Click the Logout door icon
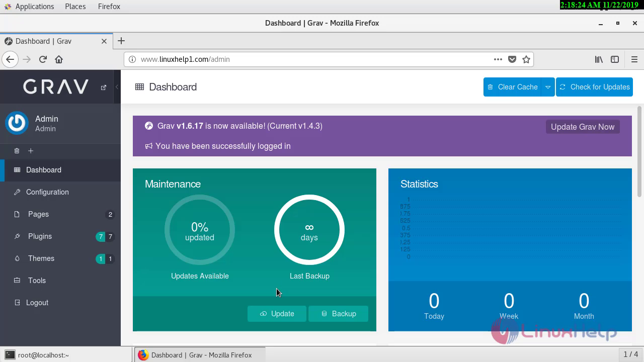 [x=17, y=303]
